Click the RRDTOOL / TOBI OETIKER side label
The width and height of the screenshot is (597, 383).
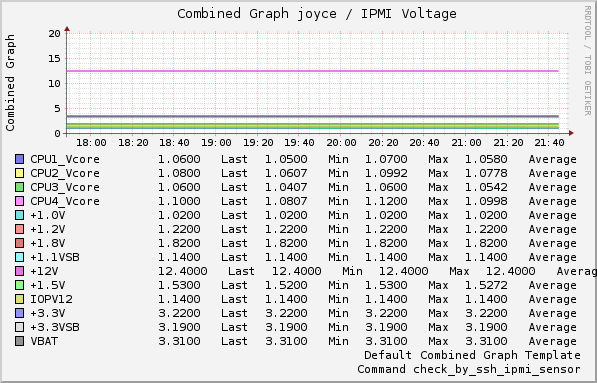coord(587,61)
